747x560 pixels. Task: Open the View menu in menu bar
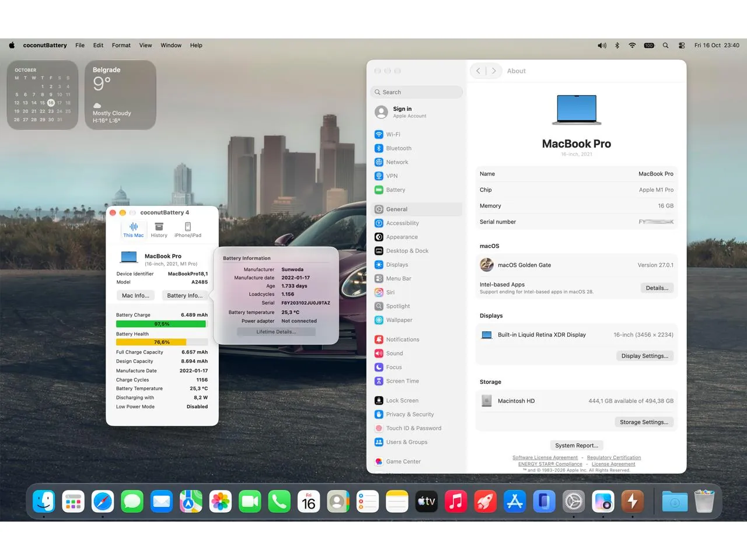[x=145, y=45]
